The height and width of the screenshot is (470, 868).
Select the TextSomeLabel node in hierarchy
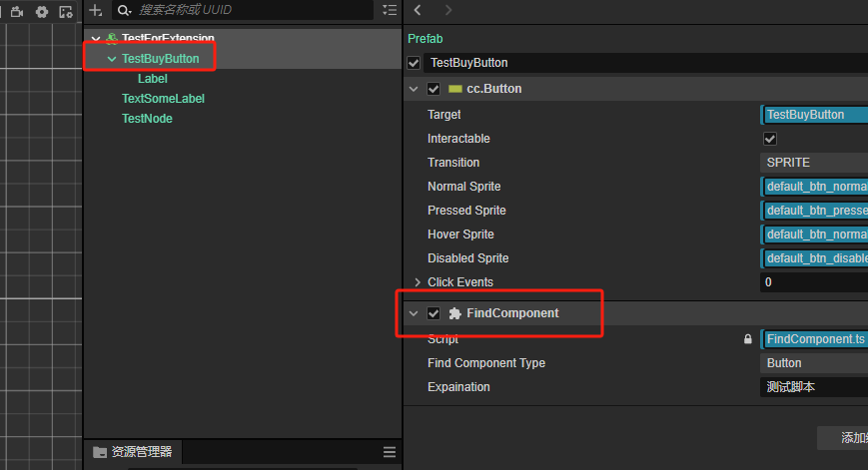click(163, 99)
